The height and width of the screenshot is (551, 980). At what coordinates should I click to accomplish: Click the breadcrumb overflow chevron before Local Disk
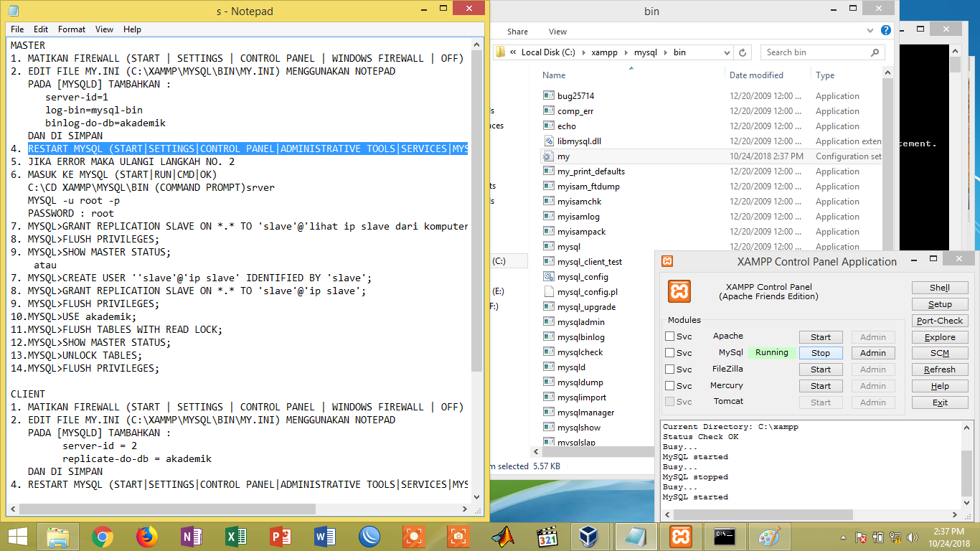click(x=513, y=52)
